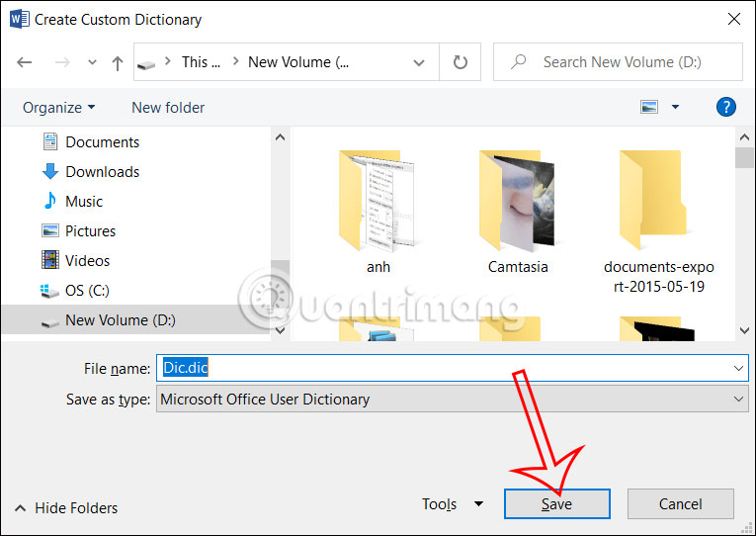Open the view options dropdown arrow
Image resolution: width=756 pixels, height=536 pixels.
[676, 107]
